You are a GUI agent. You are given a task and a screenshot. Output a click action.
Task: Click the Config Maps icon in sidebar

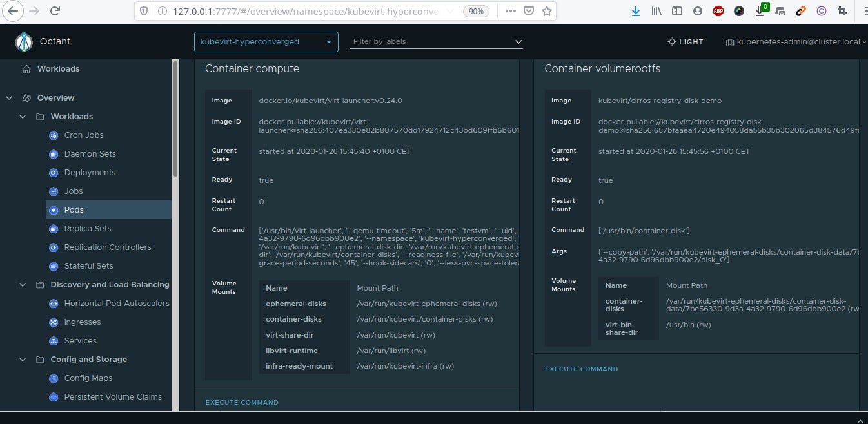(x=54, y=378)
